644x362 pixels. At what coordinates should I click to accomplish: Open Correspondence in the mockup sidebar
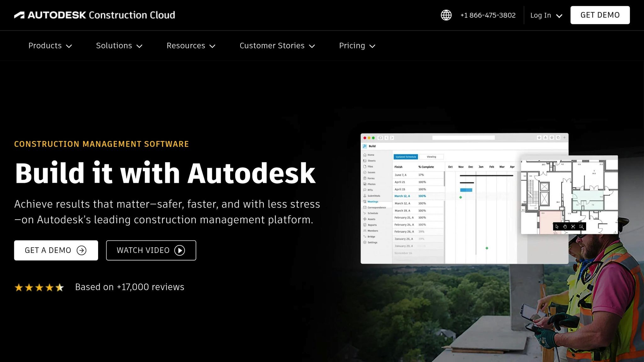pos(375,207)
